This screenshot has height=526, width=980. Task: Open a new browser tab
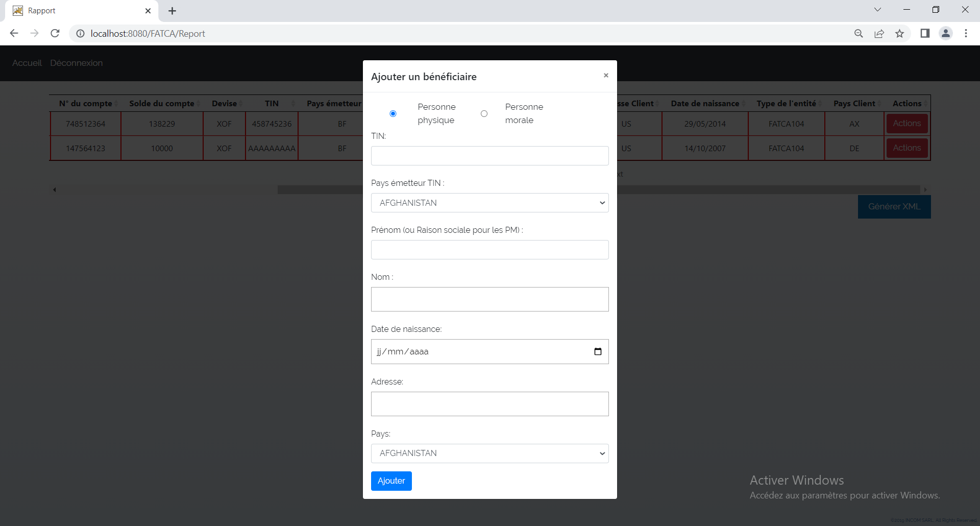(172, 11)
